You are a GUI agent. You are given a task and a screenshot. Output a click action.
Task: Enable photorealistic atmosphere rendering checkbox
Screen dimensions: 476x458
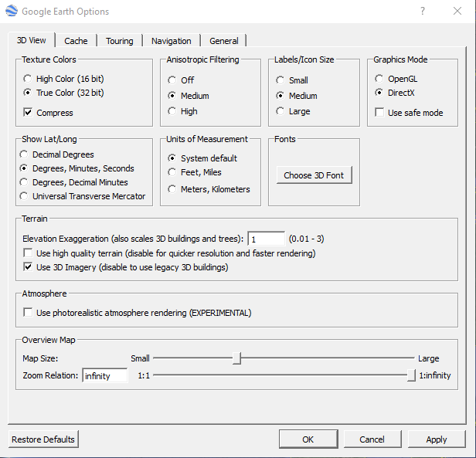point(28,313)
